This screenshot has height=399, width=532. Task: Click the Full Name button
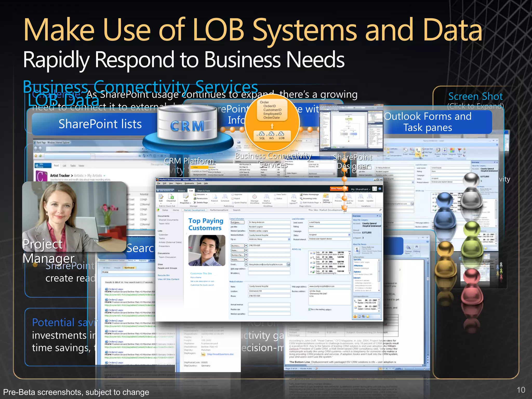click(x=237, y=222)
